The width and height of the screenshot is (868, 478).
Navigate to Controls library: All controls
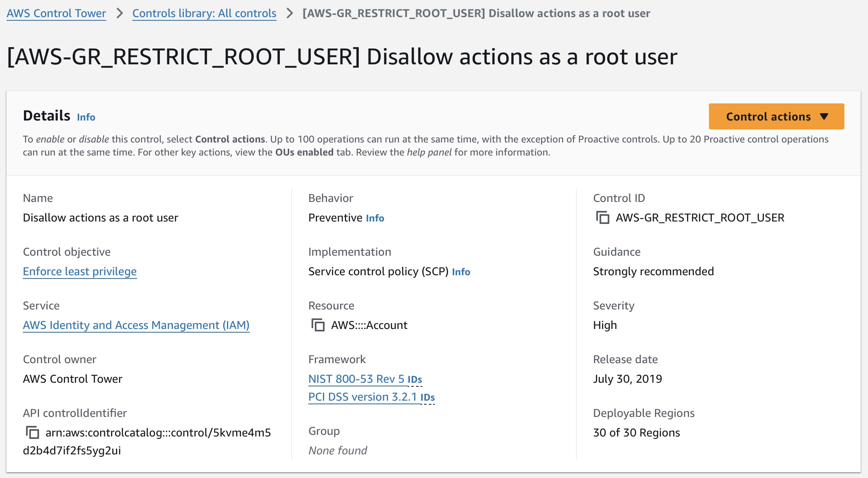[x=204, y=13]
